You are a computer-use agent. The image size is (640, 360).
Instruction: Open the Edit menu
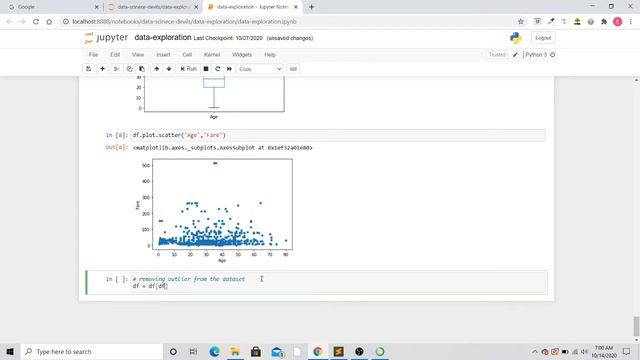[x=115, y=55]
